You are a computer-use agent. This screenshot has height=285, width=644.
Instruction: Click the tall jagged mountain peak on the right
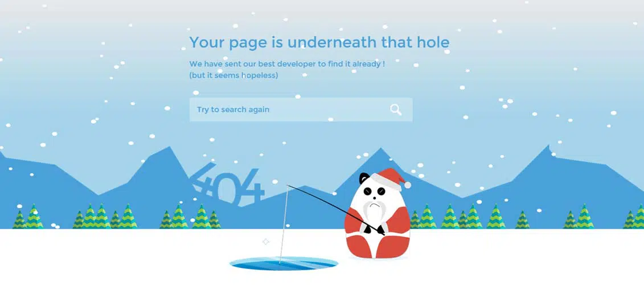(549, 147)
